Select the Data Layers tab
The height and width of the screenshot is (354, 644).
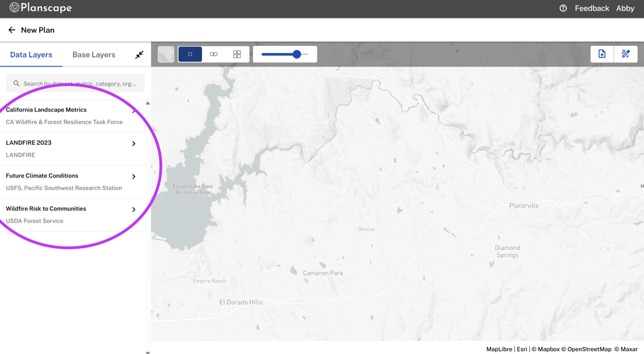(31, 55)
